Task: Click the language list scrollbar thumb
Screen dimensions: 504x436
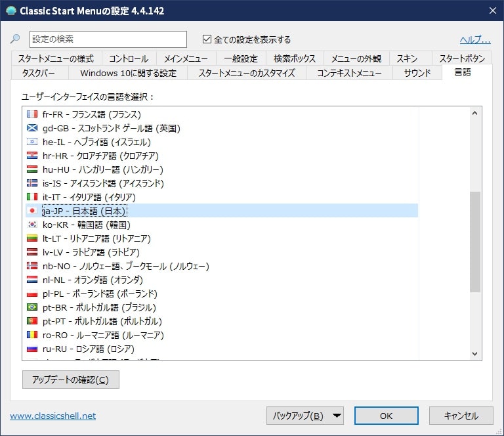Action: (x=474, y=242)
